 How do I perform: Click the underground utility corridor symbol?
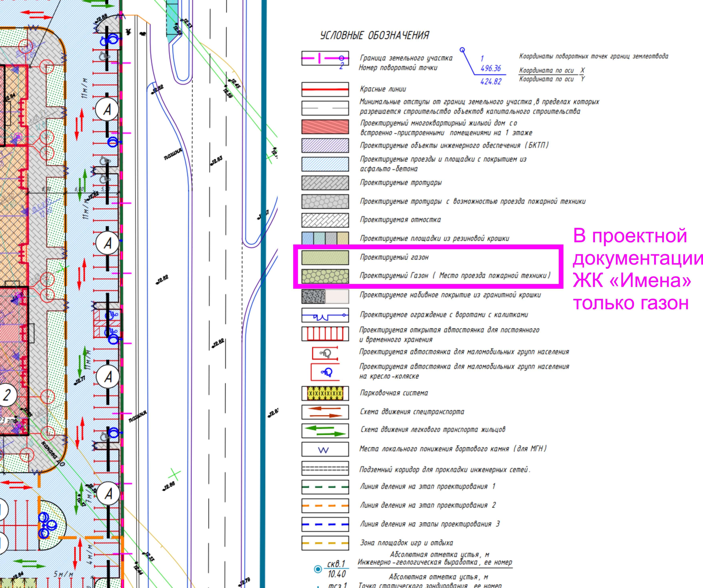point(325,468)
